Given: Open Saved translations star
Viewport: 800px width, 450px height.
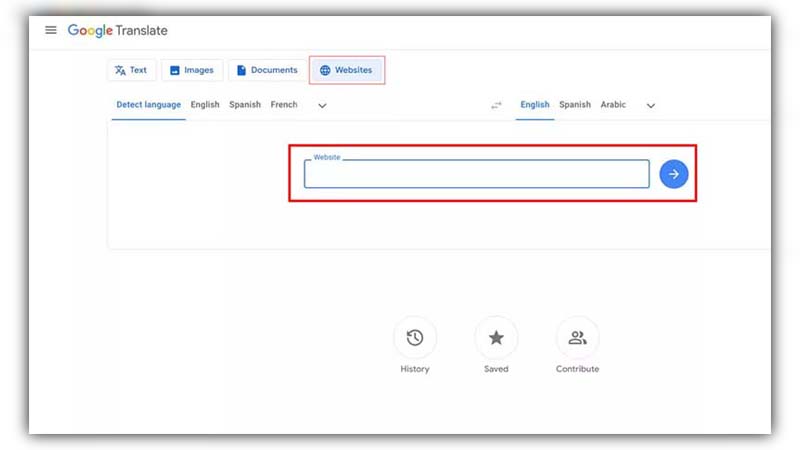Looking at the screenshot, I should pyautogui.click(x=496, y=338).
